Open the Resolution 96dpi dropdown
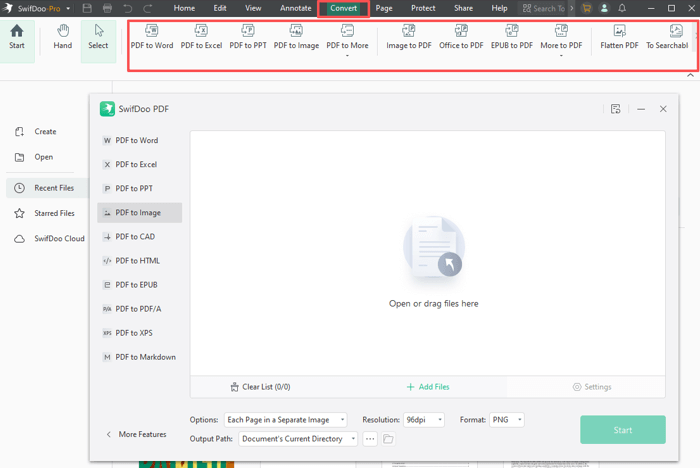The image size is (700, 468). (424, 420)
